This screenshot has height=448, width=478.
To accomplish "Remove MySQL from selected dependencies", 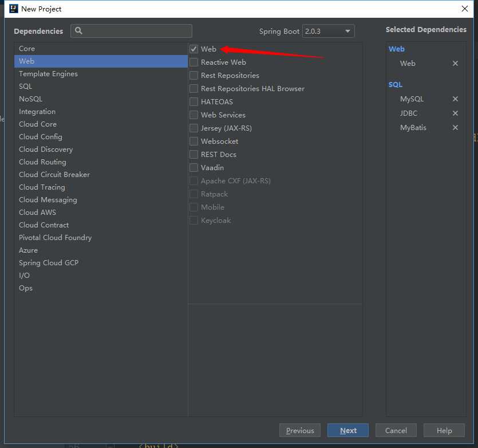I will pyautogui.click(x=455, y=99).
